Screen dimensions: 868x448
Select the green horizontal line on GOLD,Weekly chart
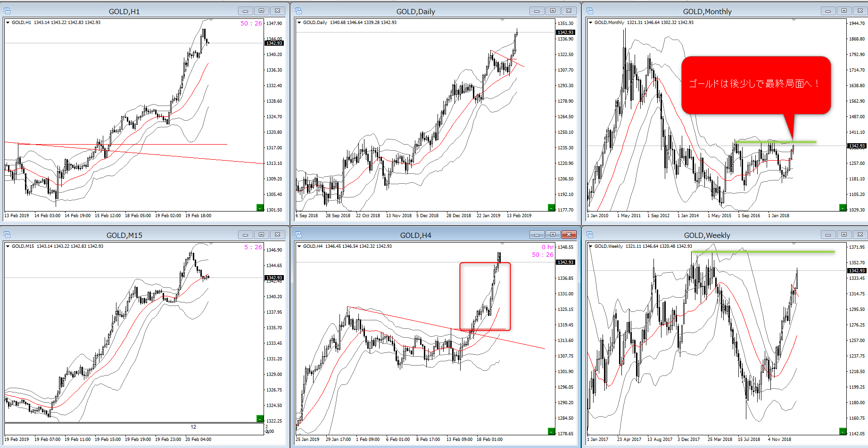coord(764,252)
